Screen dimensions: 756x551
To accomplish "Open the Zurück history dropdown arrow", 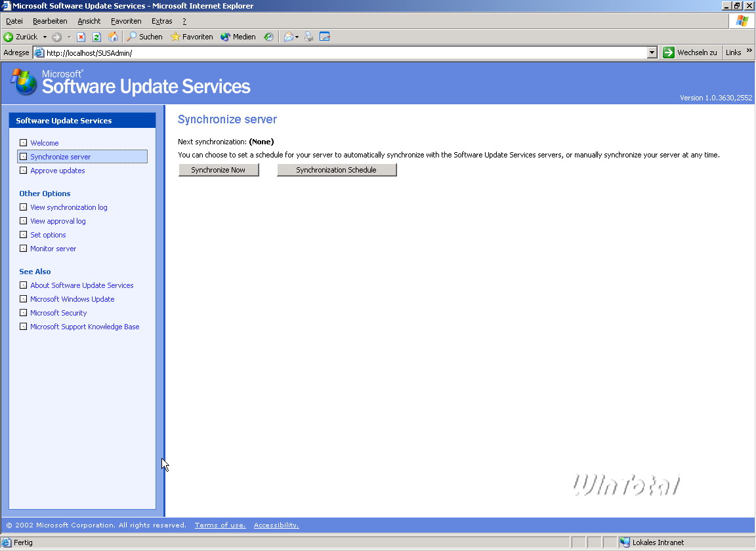I will pyautogui.click(x=45, y=37).
